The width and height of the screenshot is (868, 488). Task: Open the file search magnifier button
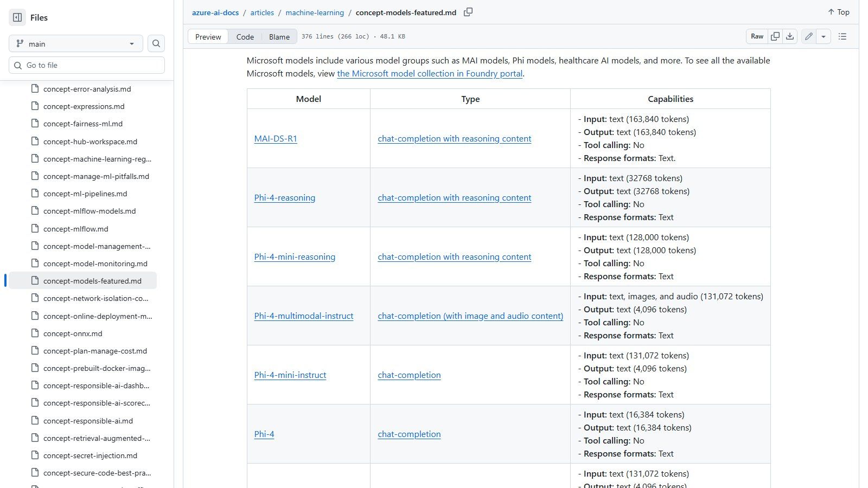[x=156, y=43]
